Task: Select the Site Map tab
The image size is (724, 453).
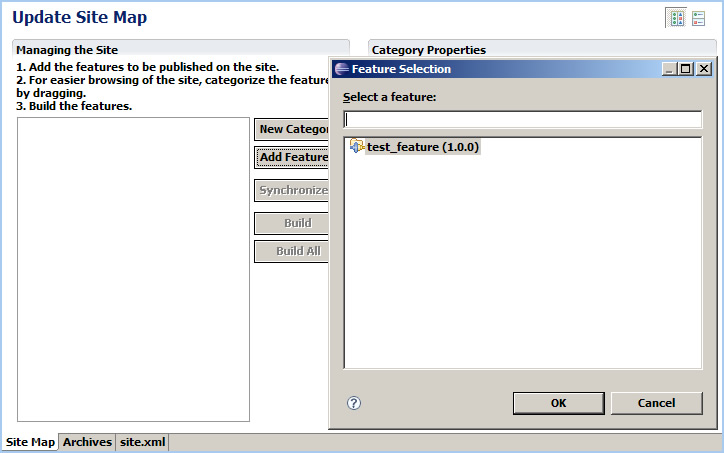Action: coord(30,442)
